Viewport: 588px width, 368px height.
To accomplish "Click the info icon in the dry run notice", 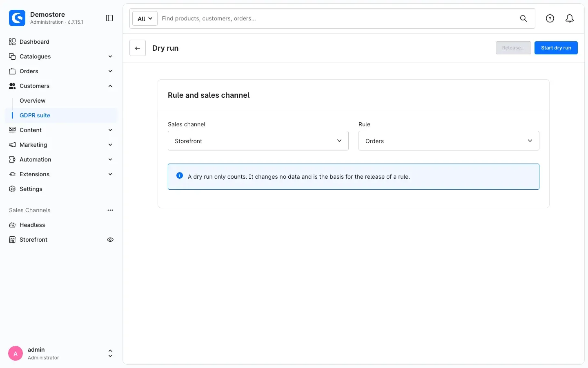I will pos(180,175).
